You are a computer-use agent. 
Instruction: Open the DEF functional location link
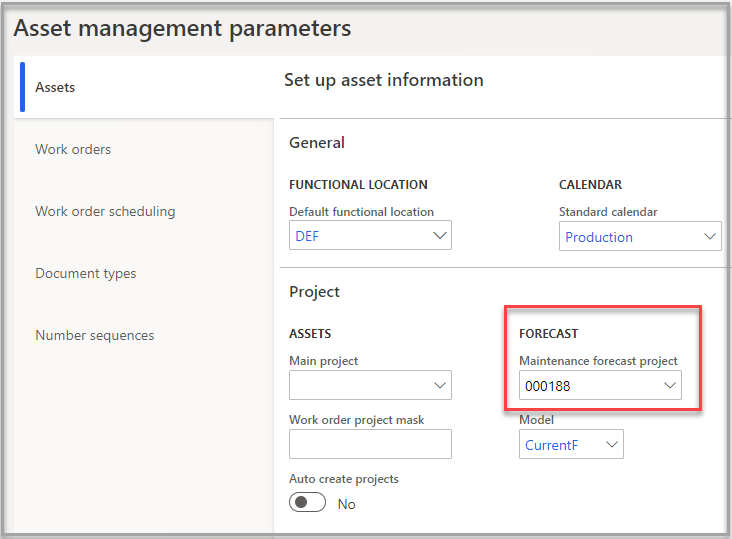[307, 236]
